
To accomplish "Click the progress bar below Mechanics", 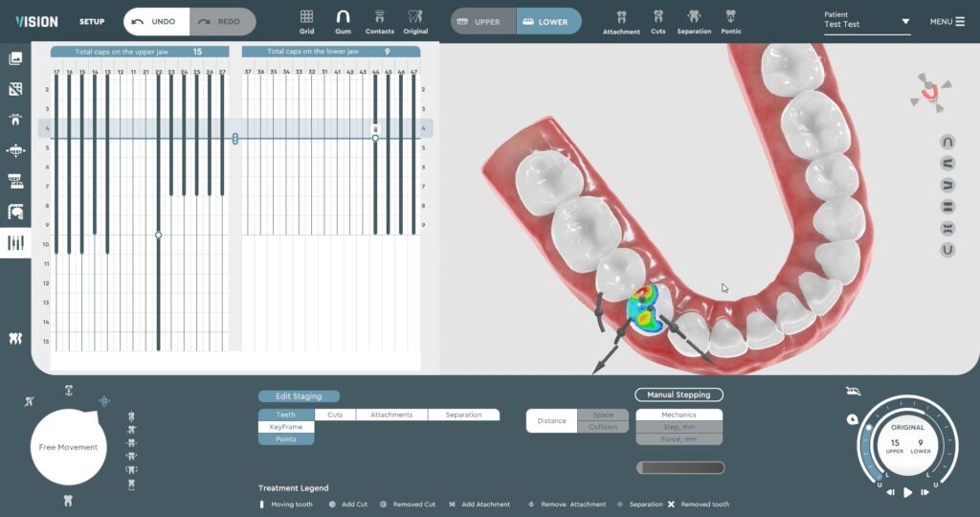I will tap(680, 467).
